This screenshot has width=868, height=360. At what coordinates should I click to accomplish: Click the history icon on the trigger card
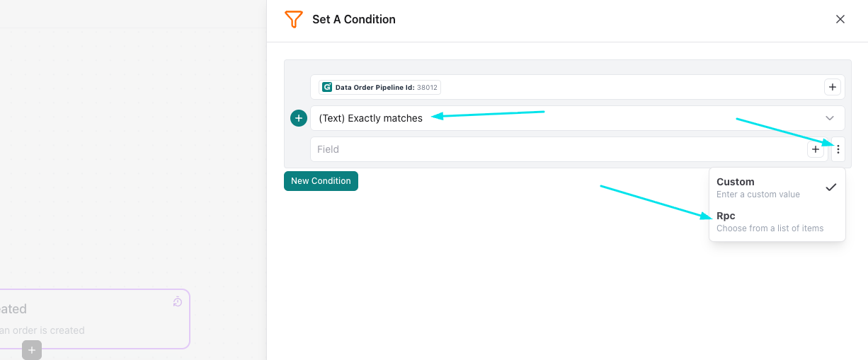pos(178,302)
